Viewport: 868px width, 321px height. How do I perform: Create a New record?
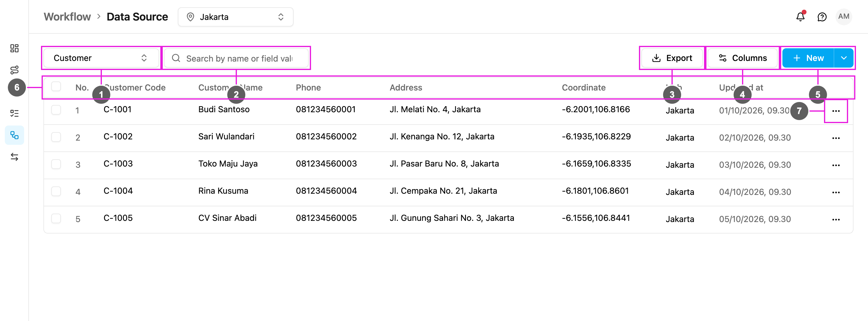click(x=808, y=58)
